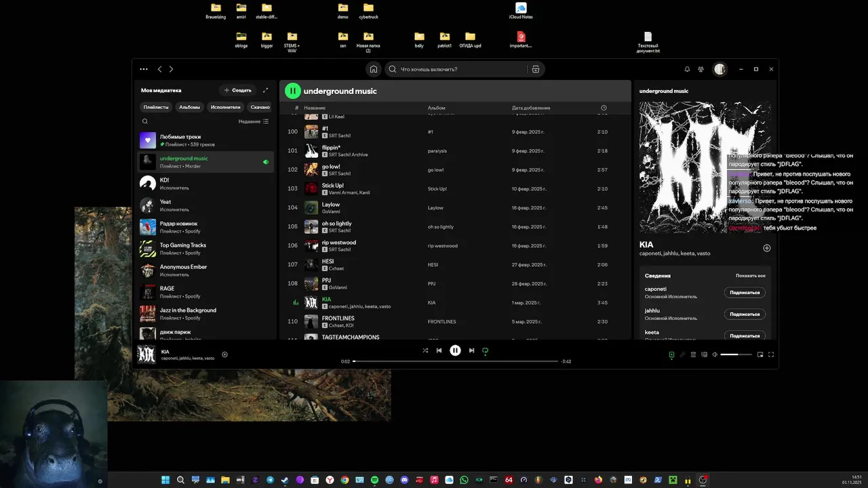Select the 'Скачано' filter chip
Screen dimensions: 868x488
pos(260,107)
